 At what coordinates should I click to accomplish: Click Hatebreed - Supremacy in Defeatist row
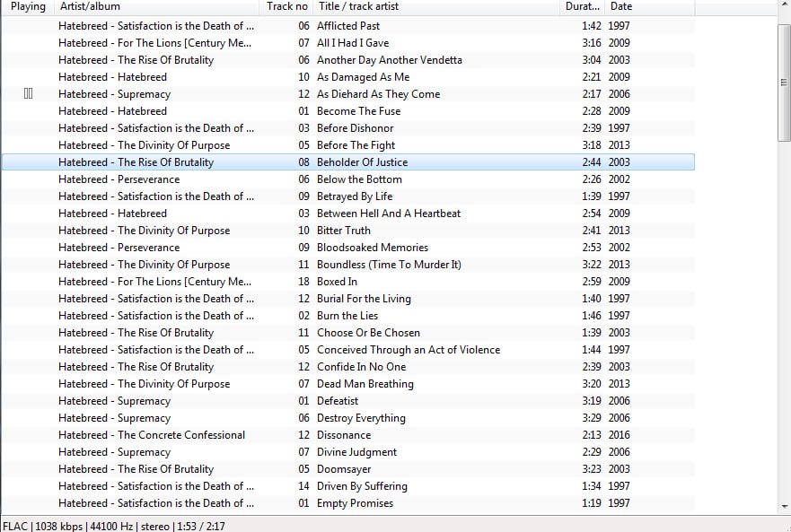point(114,401)
